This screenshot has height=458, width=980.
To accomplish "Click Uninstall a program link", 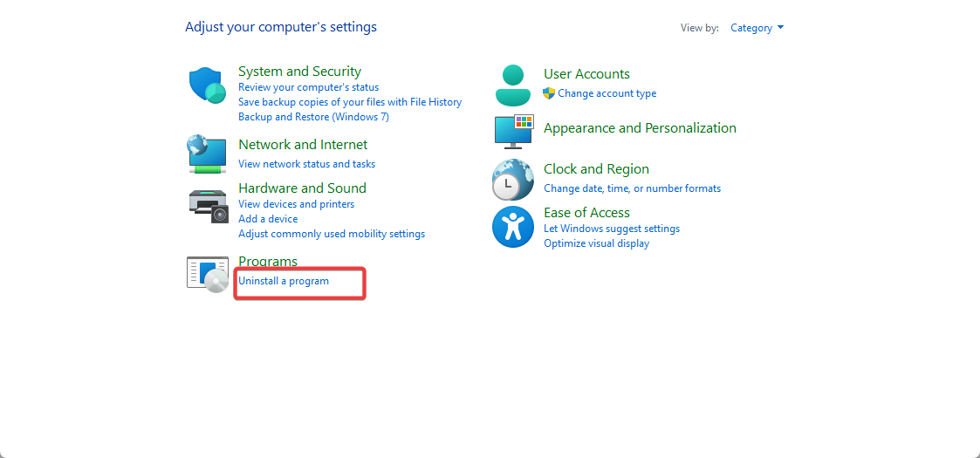I will click(x=284, y=281).
